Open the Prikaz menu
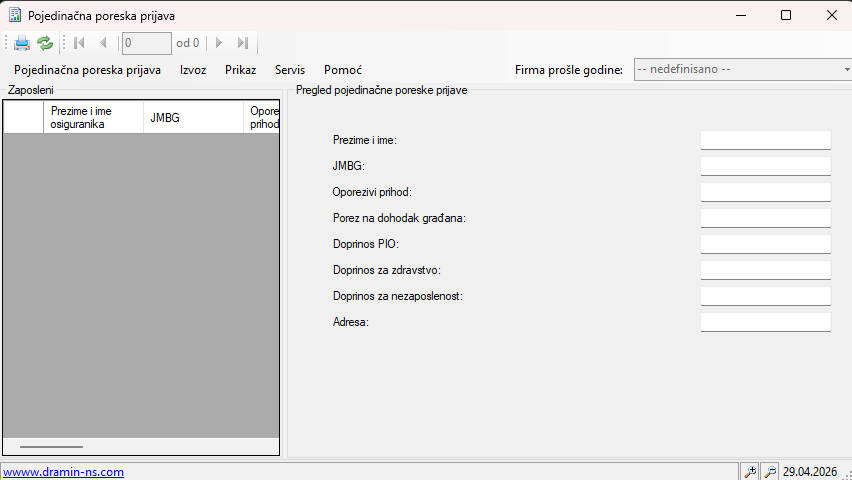 tap(241, 70)
